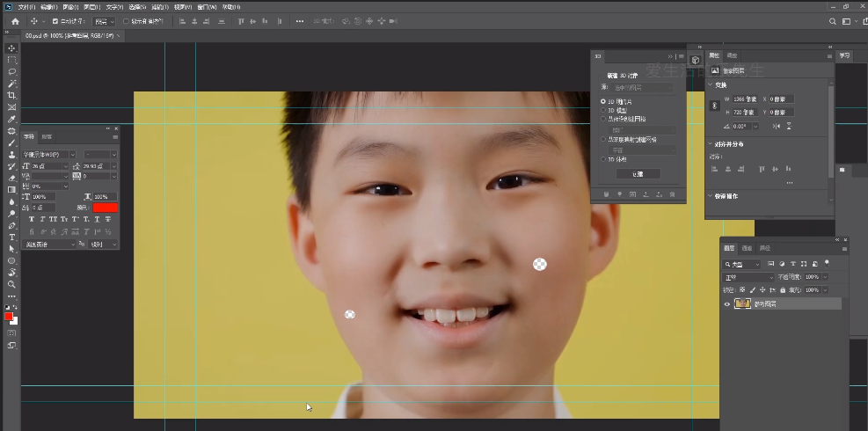Select the Horizontal Type tool
868x431 pixels.
tap(11, 237)
